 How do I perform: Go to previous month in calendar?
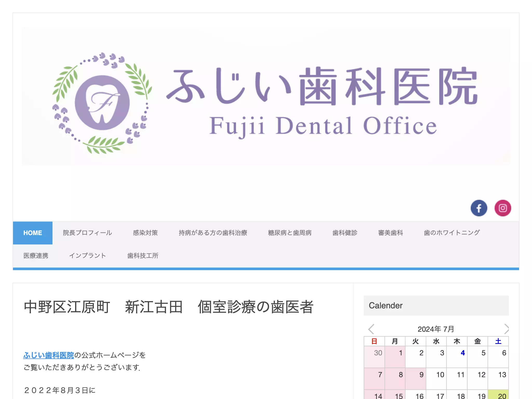coord(371,329)
